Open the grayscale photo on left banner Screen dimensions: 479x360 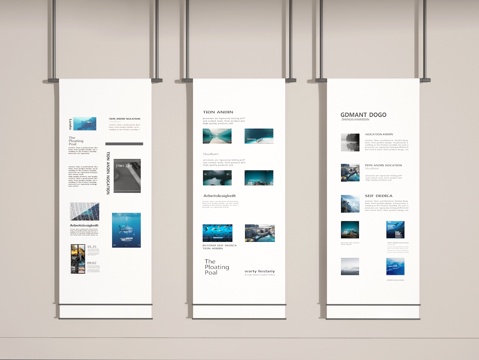click(127, 176)
